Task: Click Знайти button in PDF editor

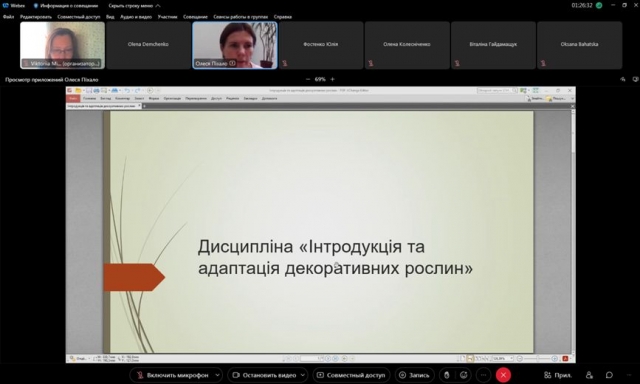Action: coord(535,98)
